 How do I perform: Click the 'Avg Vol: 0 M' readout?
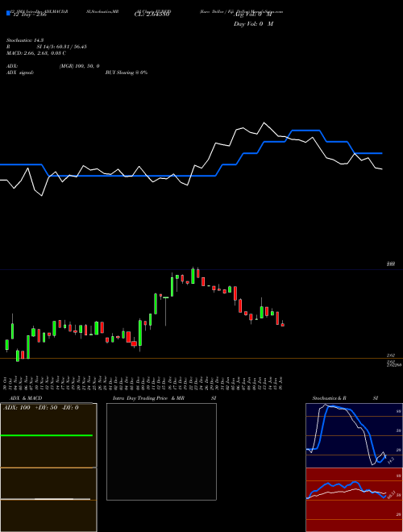[x=253, y=15]
